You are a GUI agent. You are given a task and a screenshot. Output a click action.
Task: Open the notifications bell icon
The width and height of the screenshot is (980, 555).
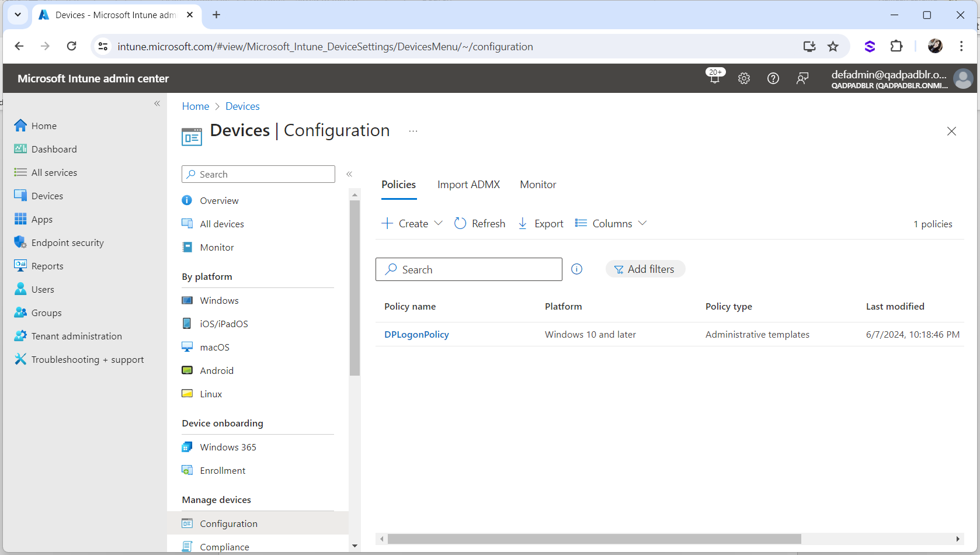pos(715,78)
